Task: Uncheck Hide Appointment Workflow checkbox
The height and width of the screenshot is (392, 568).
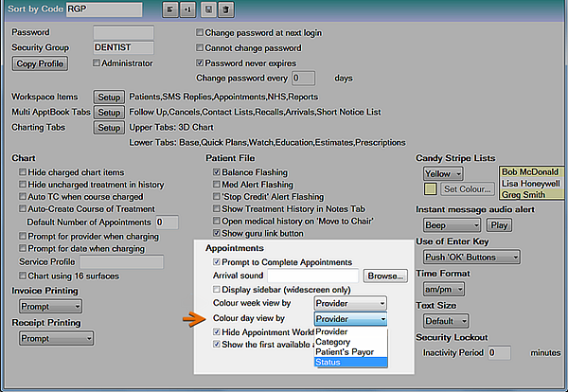Action: point(217,331)
